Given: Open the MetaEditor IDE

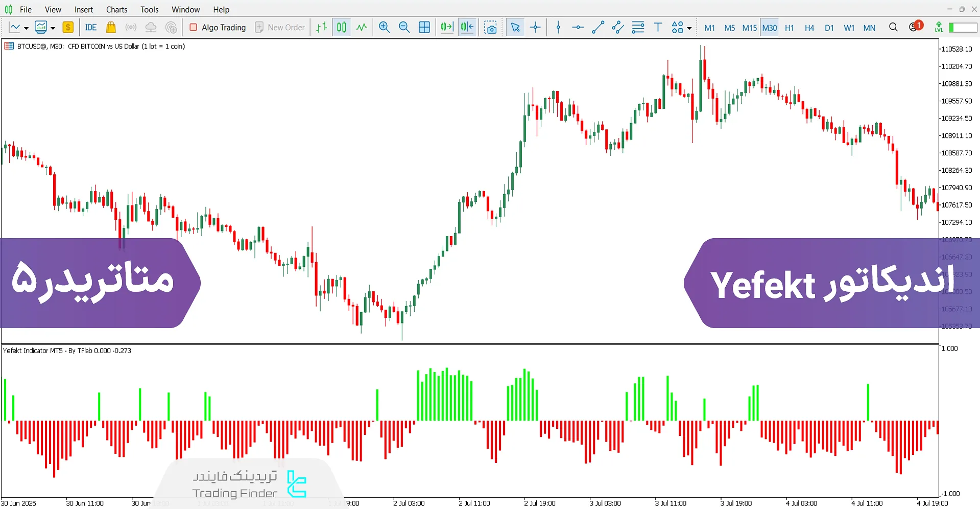Looking at the screenshot, I should click(91, 28).
